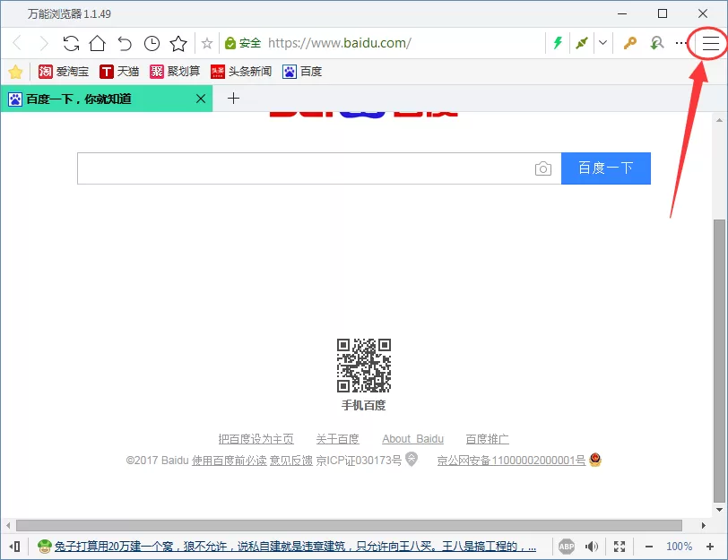This screenshot has width=728, height=560.
Task: Enter fullscreen via status bar icon
Action: pyautogui.click(x=620, y=547)
